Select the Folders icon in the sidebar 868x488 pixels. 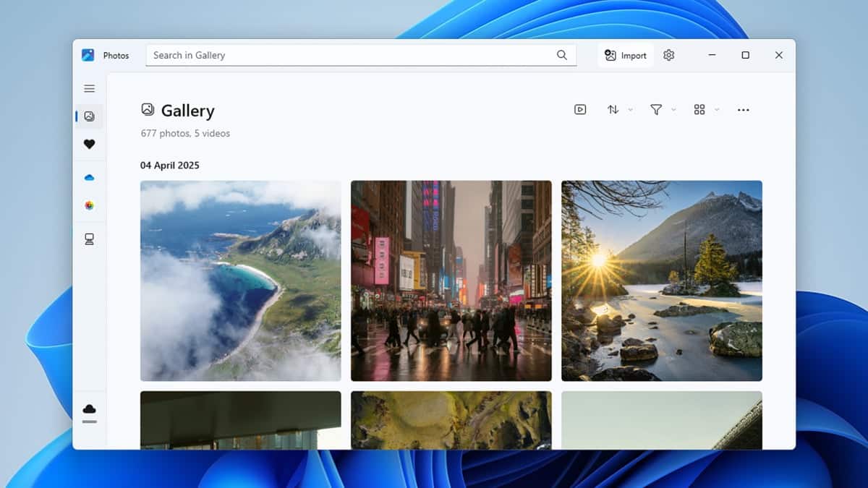[90, 238]
